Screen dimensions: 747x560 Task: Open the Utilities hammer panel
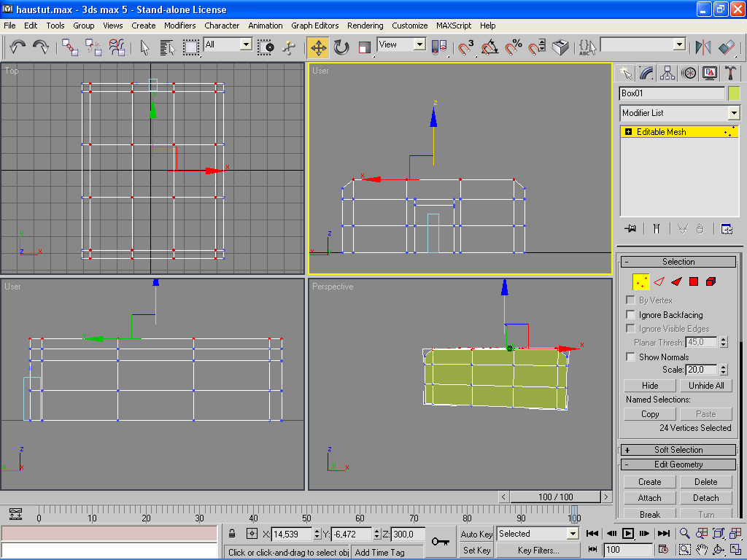tap(730, 73)
